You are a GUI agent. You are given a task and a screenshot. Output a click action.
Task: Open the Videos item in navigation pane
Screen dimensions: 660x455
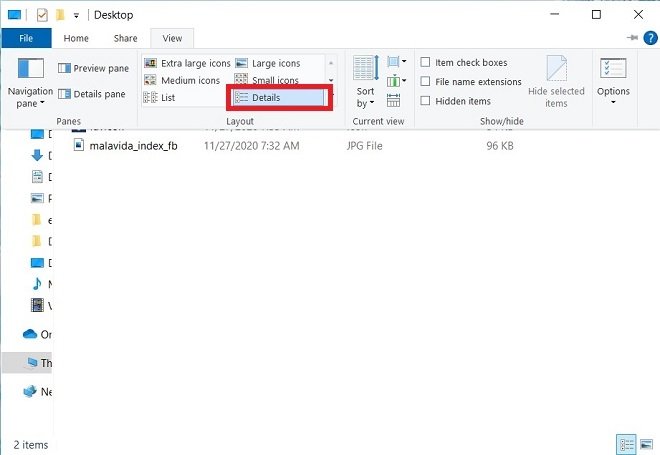pos(41,306)
